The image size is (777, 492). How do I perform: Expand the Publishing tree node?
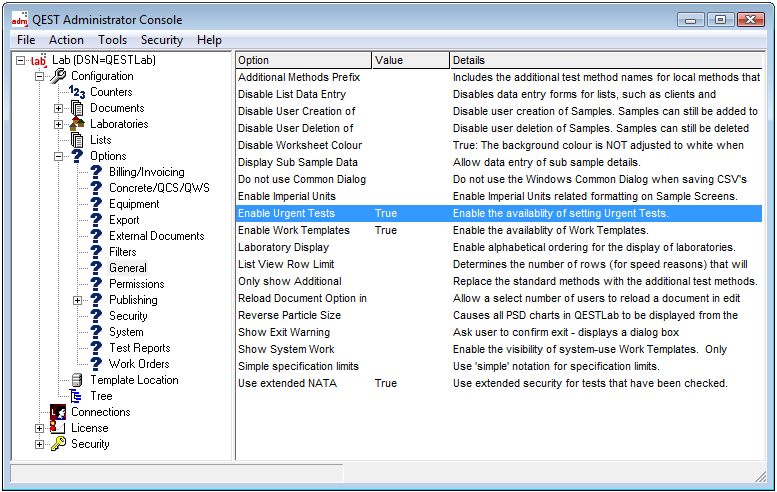coord(78,300)
